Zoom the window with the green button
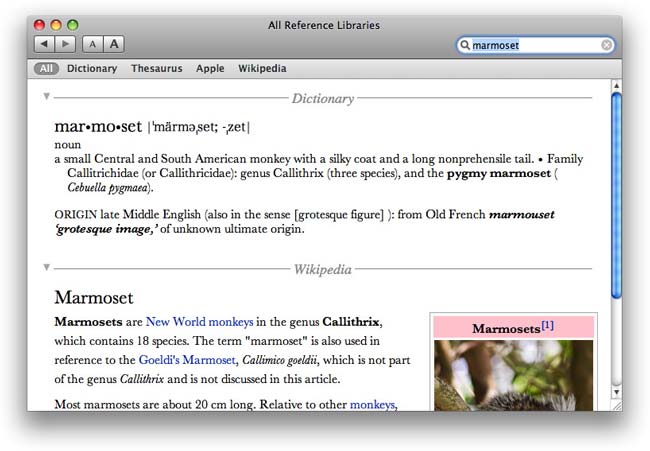 [73, 25]
